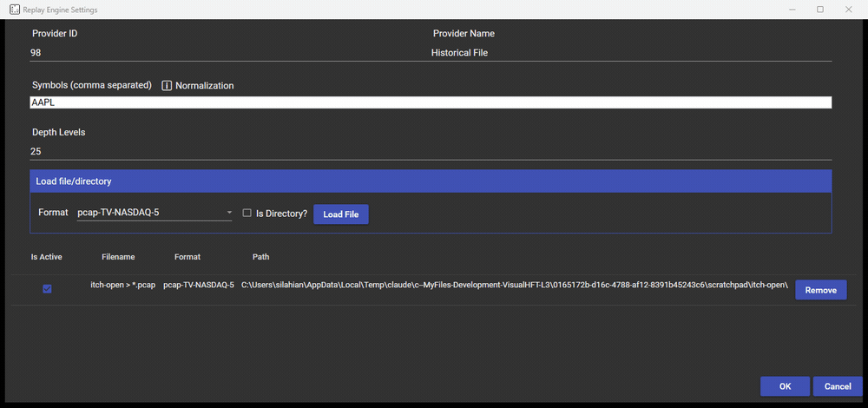Click the Depth Levels field showing 25
The width and height of the screenshot is (868, 408).
[x=431, y=152]
